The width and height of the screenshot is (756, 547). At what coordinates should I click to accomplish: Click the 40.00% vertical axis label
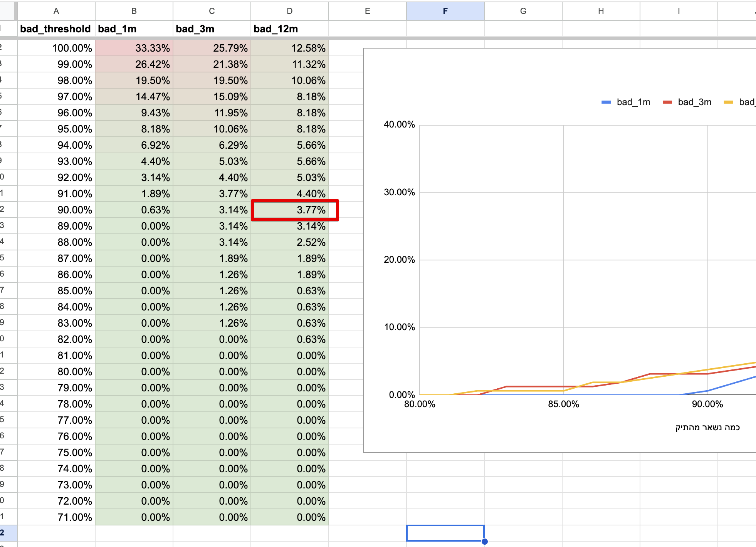[399, 124]
